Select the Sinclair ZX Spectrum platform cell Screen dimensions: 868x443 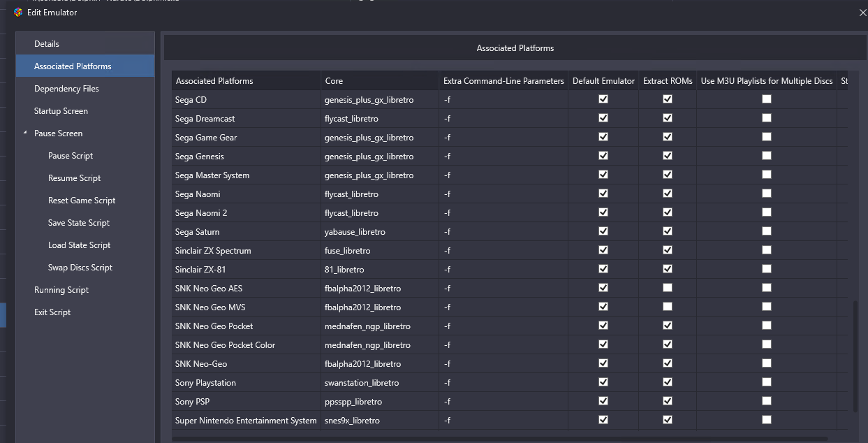point(247,251)
